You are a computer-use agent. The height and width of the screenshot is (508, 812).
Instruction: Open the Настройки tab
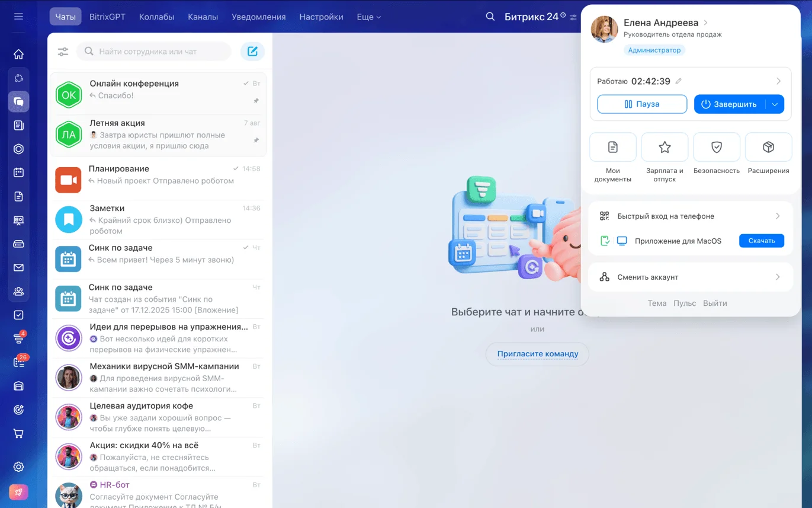pos(321,17)
